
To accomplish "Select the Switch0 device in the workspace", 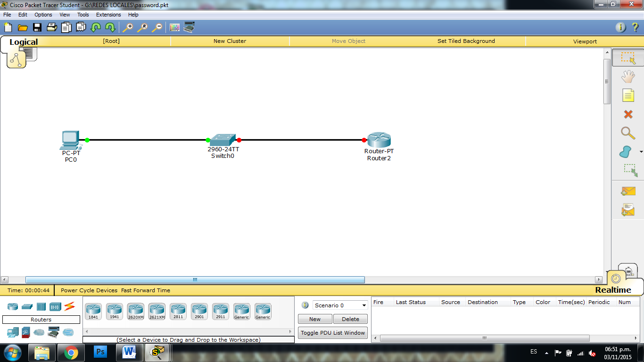I will click(222, 139).
